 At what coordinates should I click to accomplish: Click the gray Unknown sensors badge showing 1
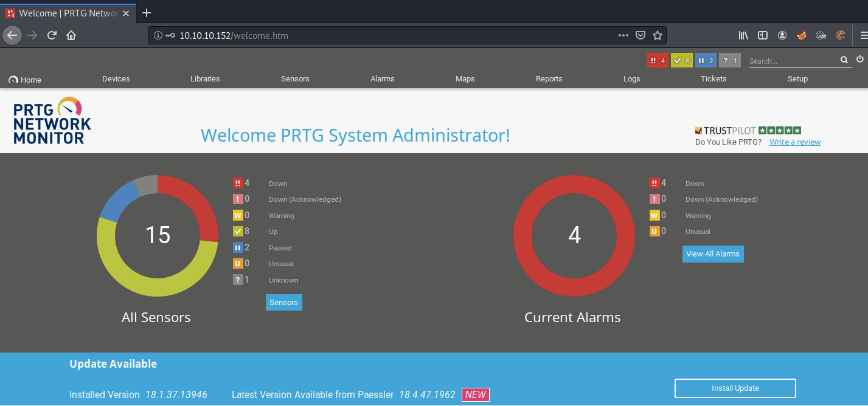coord(730,61)
